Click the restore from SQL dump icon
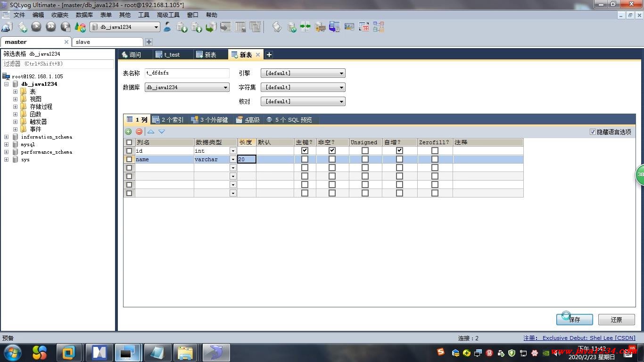The width and height of the screenshot is (644, 362). click(211, 27)
